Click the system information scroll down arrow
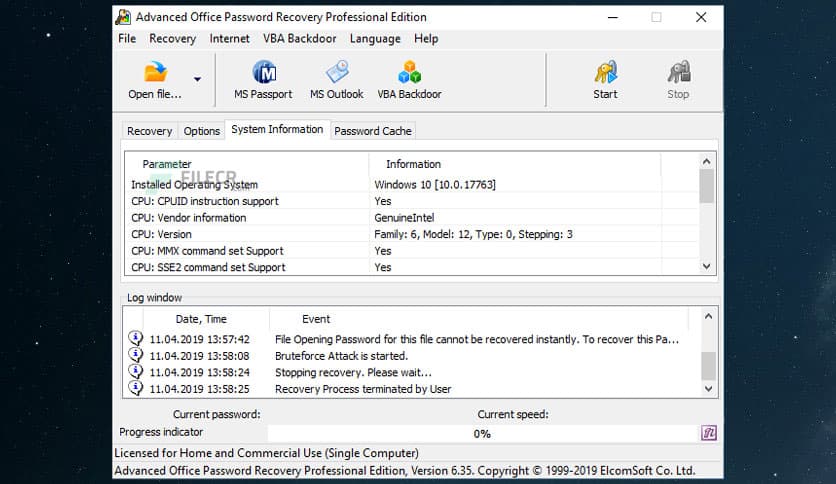This screenshot has width=836, height=484. coord(706,267)
